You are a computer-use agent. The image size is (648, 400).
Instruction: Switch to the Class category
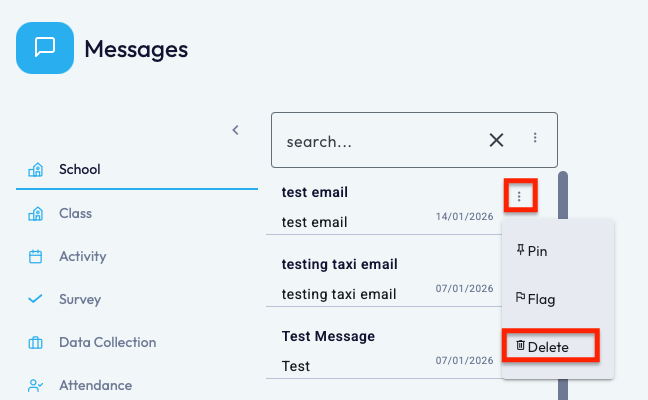click(x=75, y=213)
